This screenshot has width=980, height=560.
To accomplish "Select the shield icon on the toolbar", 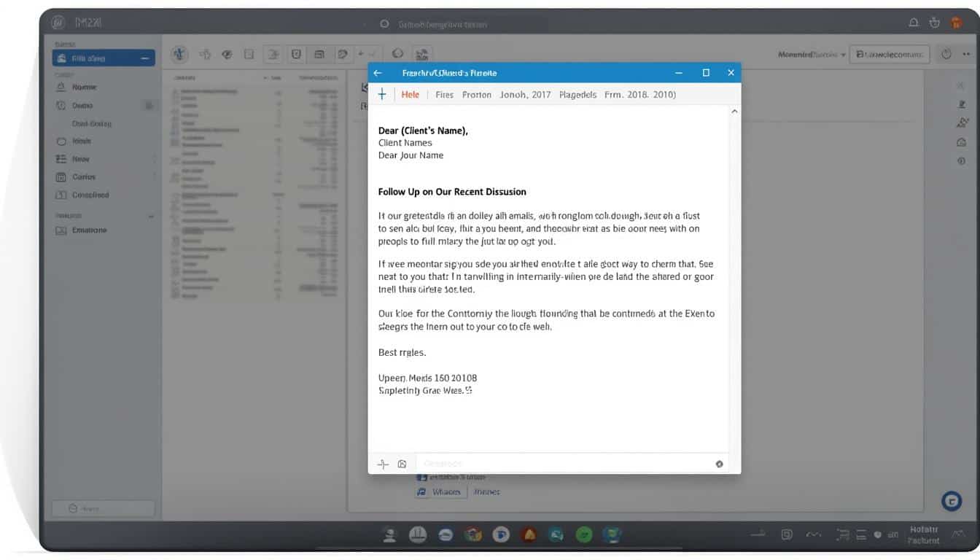I will 296,54.
